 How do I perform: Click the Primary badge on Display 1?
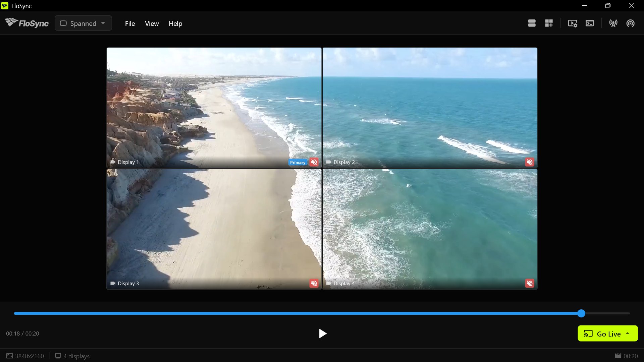coord(298,162)
